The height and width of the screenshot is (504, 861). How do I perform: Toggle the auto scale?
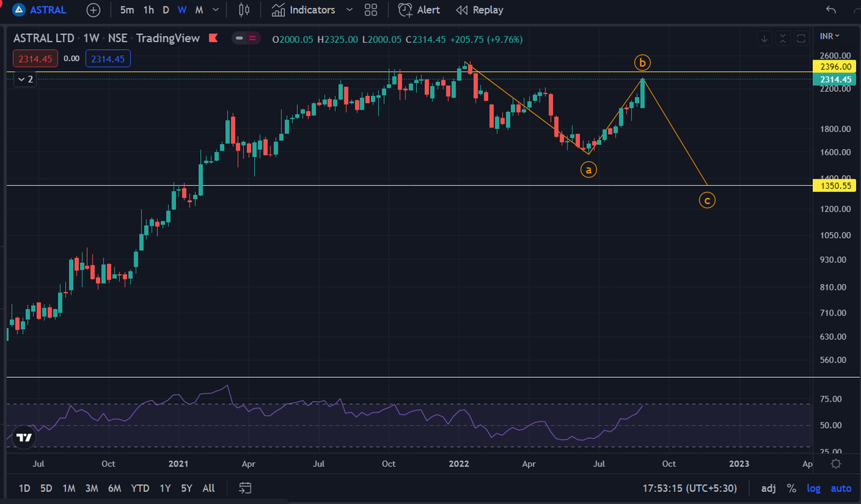pyautogui.click(x=840, y=488)
